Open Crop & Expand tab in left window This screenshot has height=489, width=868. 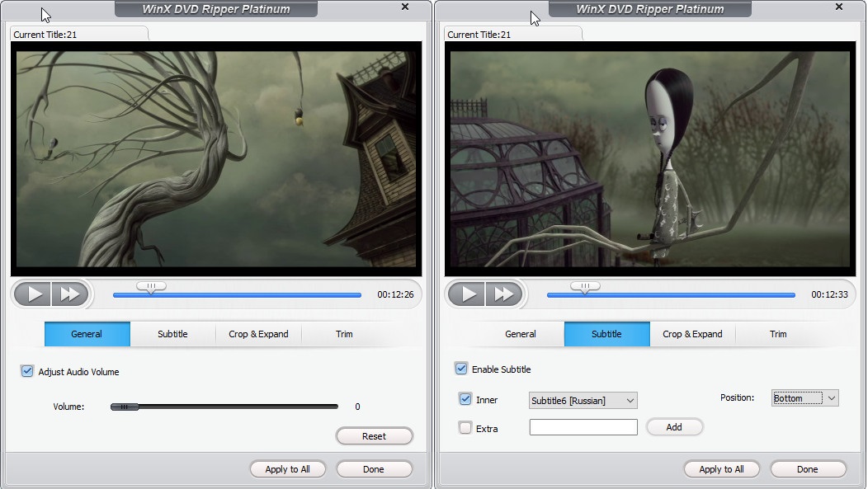click(x=258, y=334)
